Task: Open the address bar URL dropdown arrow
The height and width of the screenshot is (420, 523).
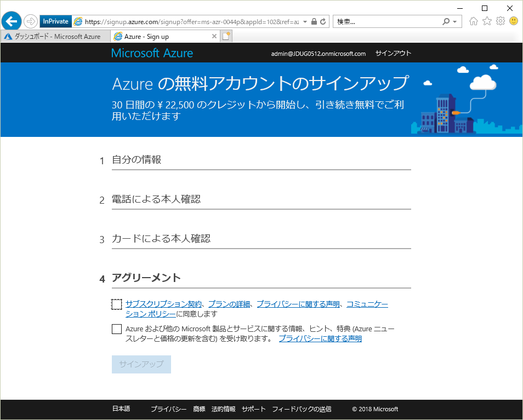Action: 305,22
